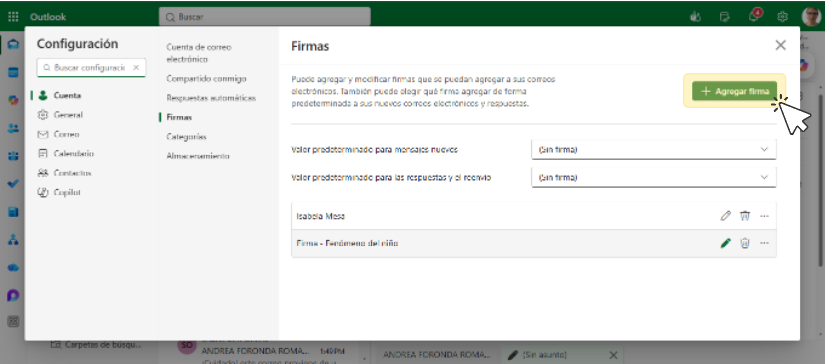Open Cuenta de correo electrónico section

pos(198,53)
